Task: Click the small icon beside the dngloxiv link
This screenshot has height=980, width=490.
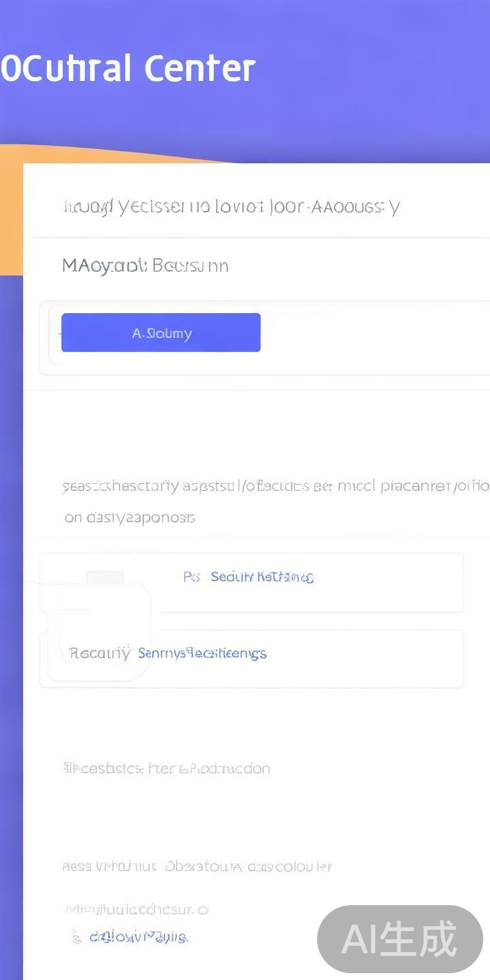Action: (x=76, y=938)
